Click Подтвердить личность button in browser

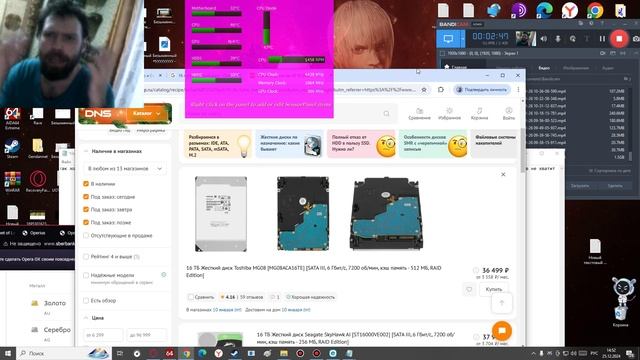click(x=482, y=89)
